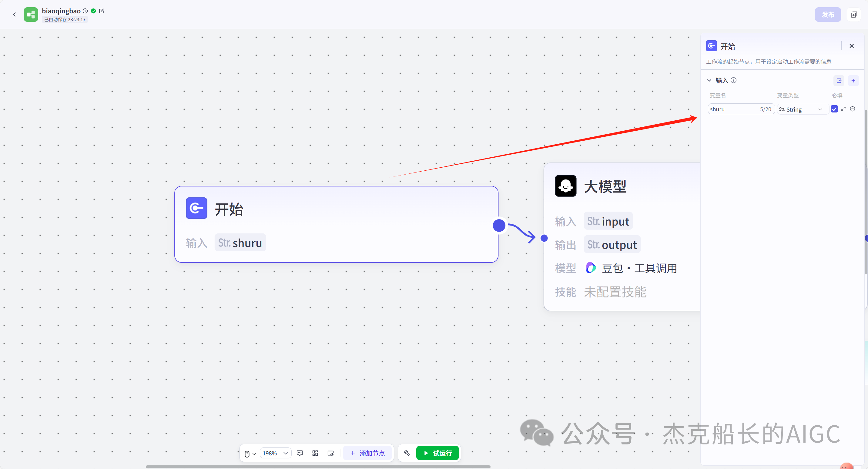Image resolution: width=868 pixels, height=469 pixels.
Task: Remove the shuru variable with the minus icon
Action: (853, 109)
